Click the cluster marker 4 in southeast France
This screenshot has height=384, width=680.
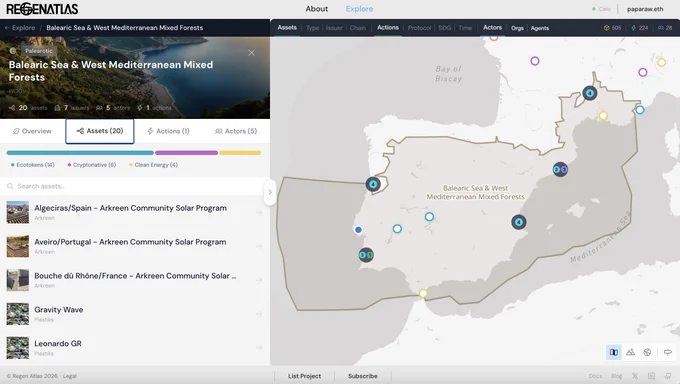tap(590, 93)
